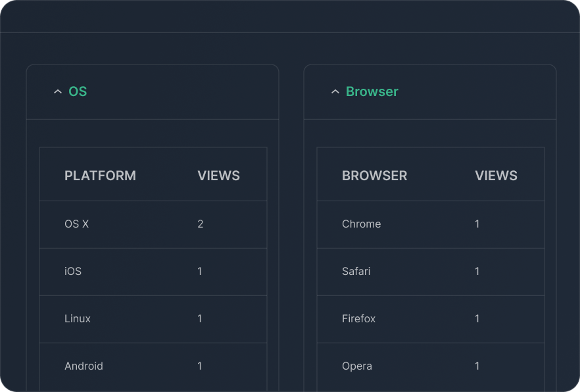Select VIEWS header in OS table
Viewport: 580px width, 392px height.
click(218, 176)
